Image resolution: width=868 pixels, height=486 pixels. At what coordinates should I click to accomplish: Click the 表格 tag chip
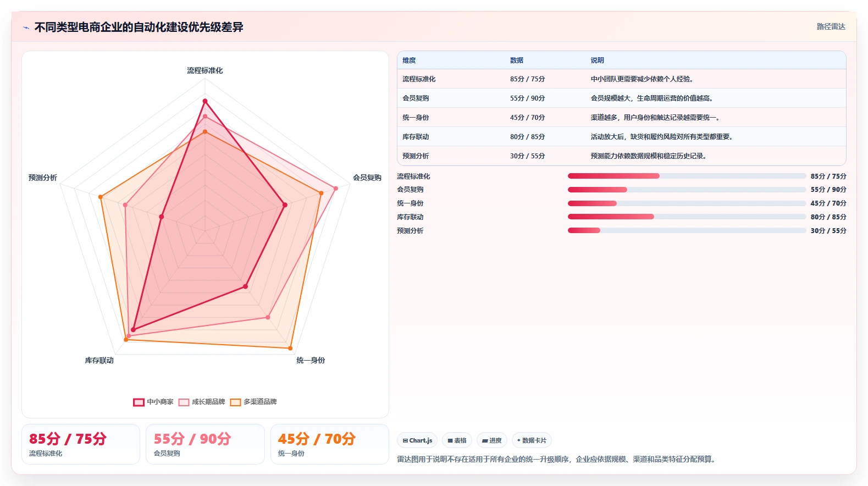[x=457, y=440]
